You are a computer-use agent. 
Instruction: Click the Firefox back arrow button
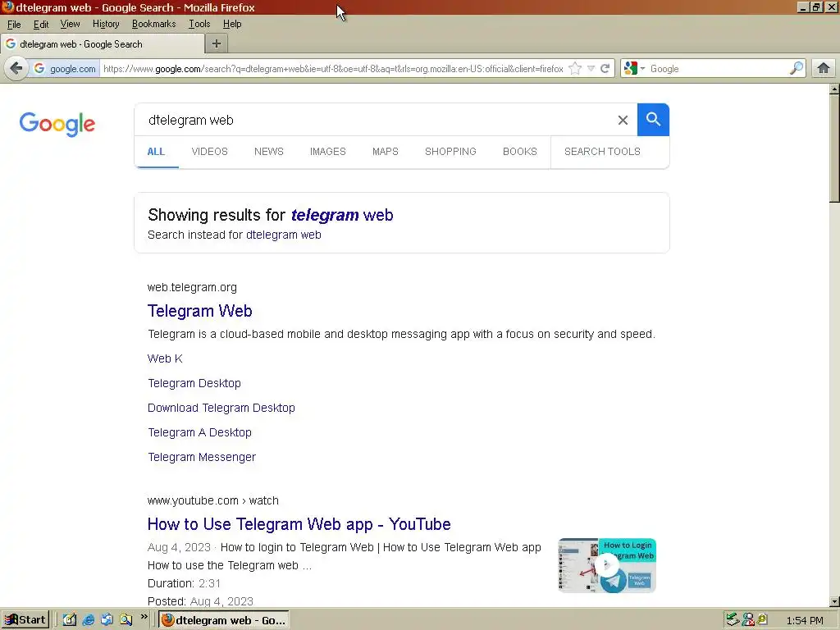click(x=16, y=69)
